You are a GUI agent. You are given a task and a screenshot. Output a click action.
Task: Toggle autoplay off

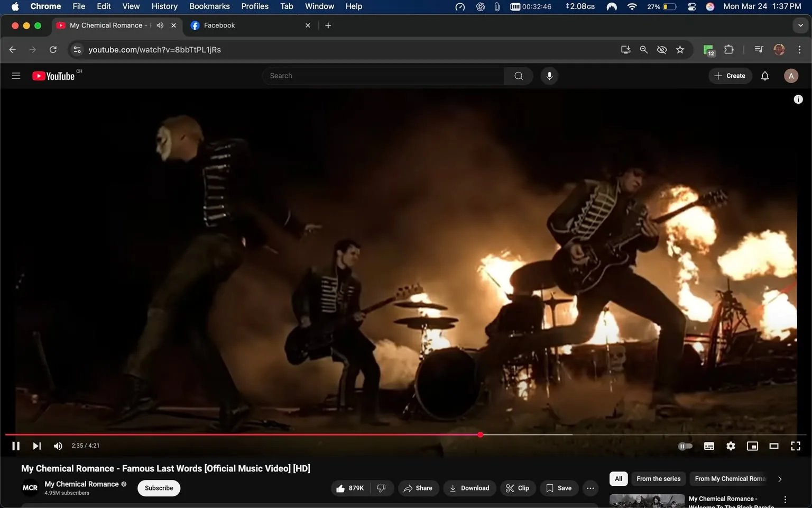pyautogui.click(x=685, y=446)
